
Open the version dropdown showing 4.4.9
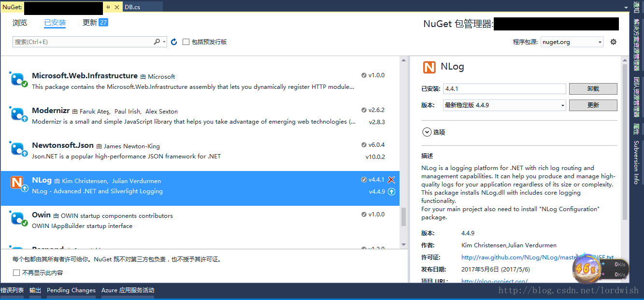(x=504, y=105)
